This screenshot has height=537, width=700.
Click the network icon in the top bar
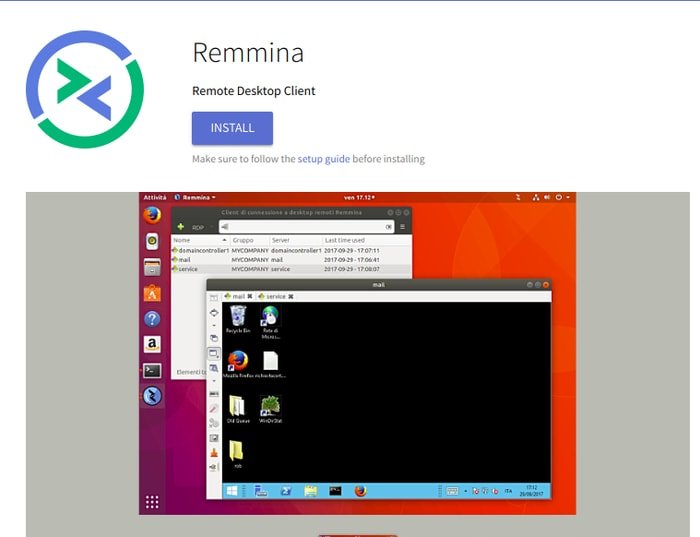536,197
